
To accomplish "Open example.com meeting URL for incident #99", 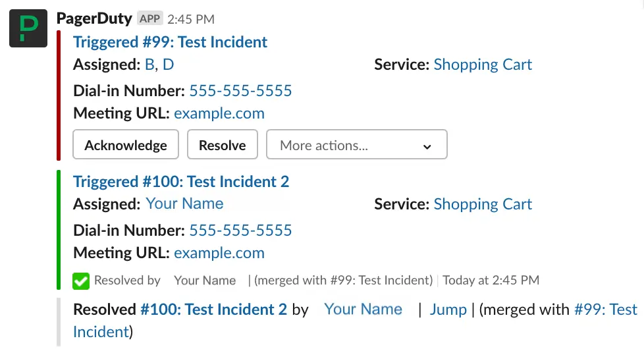I will (x=219, y=113).
